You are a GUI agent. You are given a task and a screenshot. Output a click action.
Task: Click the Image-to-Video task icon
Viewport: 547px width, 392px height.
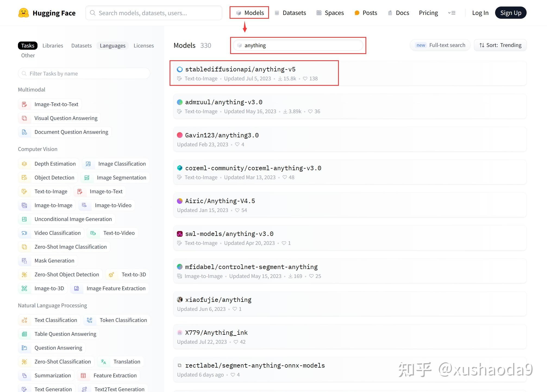coord(85,206)
